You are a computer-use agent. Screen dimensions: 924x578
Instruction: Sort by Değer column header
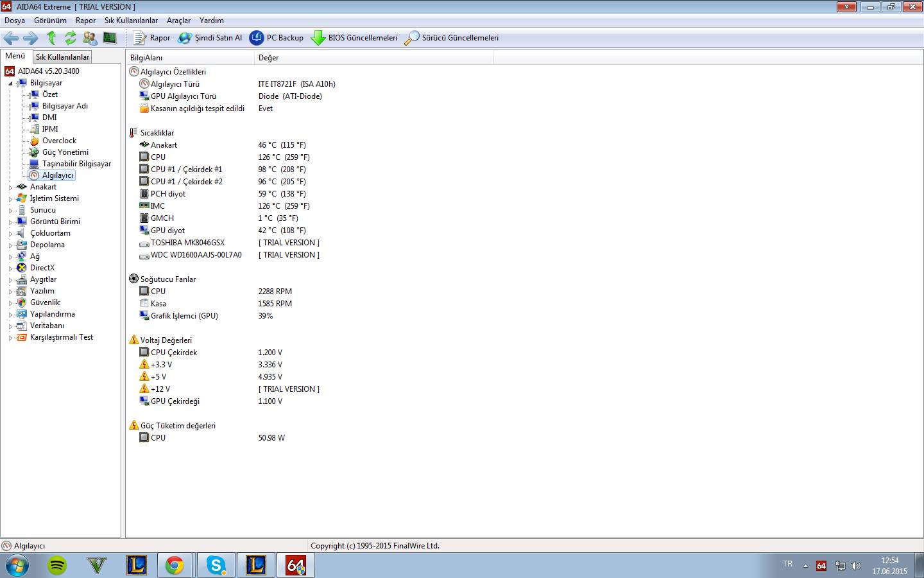(374, 58)
